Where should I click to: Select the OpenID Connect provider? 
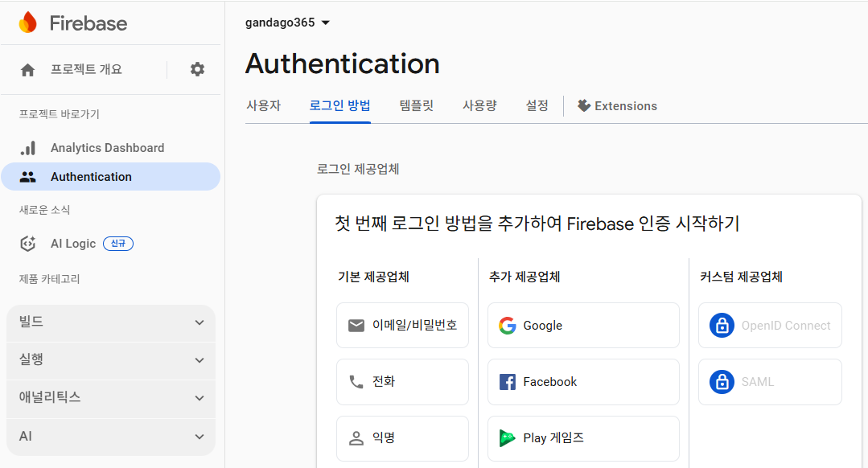(770, 326)
